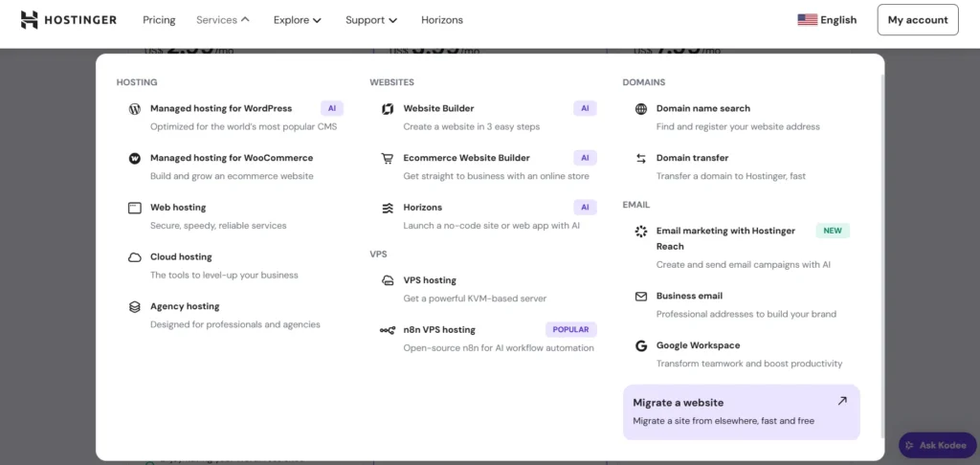Click the Agency hosting stack icon
Screen dimensions: 980x465
coord(135,307)
